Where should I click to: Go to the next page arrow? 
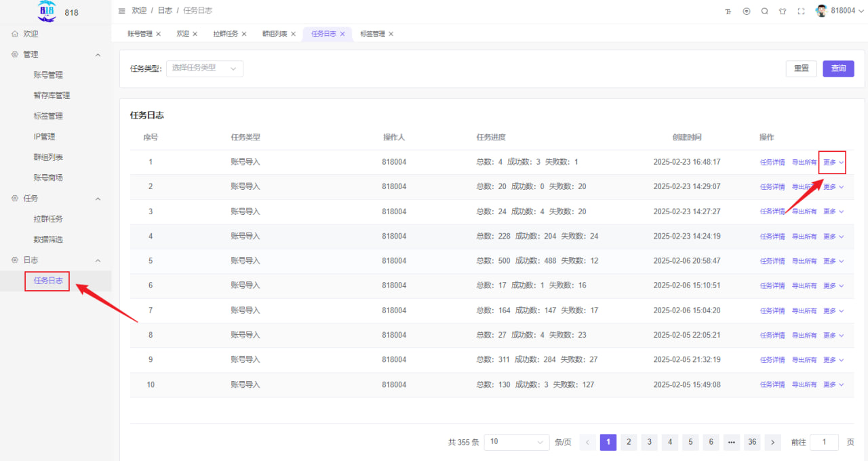pos(772,442)
